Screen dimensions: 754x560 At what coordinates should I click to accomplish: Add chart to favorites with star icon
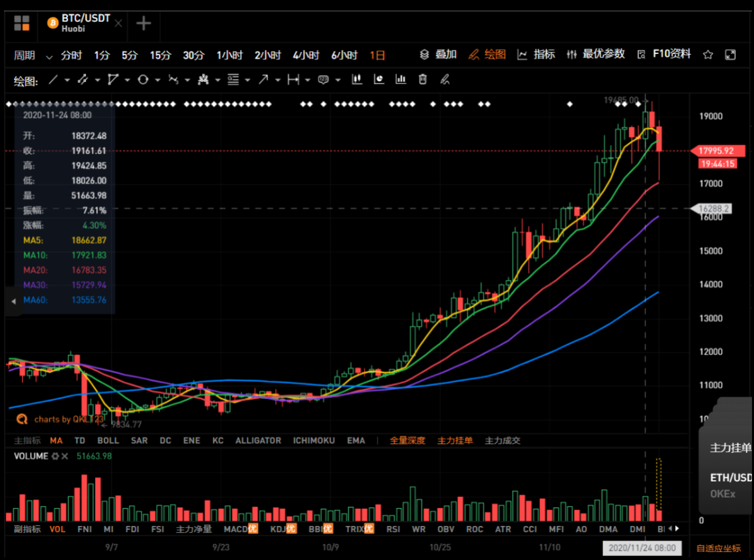coord(708,55)
